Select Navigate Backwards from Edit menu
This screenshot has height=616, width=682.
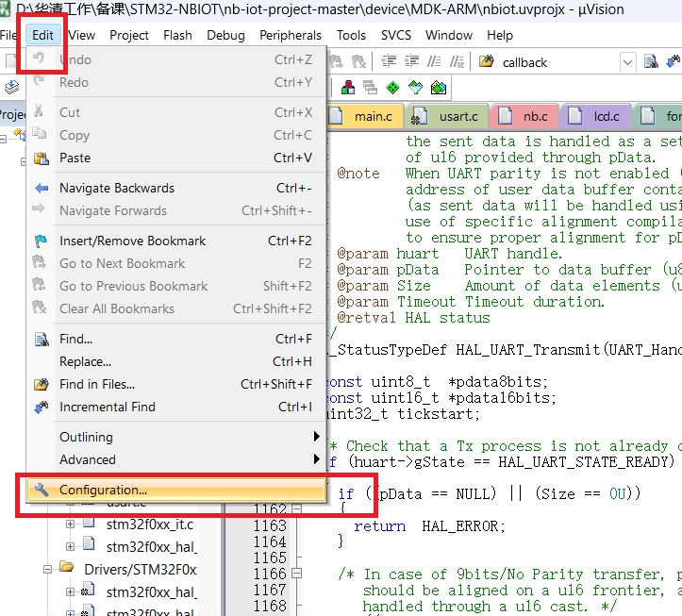pos(116,188)
